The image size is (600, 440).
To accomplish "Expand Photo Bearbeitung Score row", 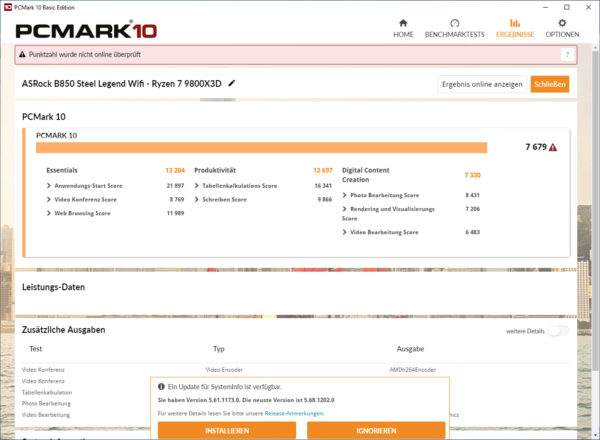I will tap(345, 195).
